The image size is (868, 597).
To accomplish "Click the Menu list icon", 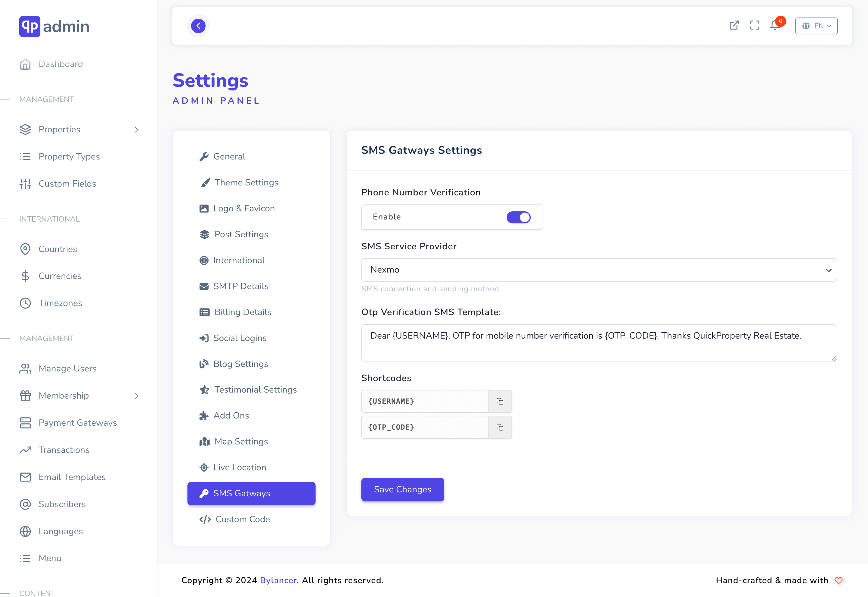I will (x=25, y=558).
